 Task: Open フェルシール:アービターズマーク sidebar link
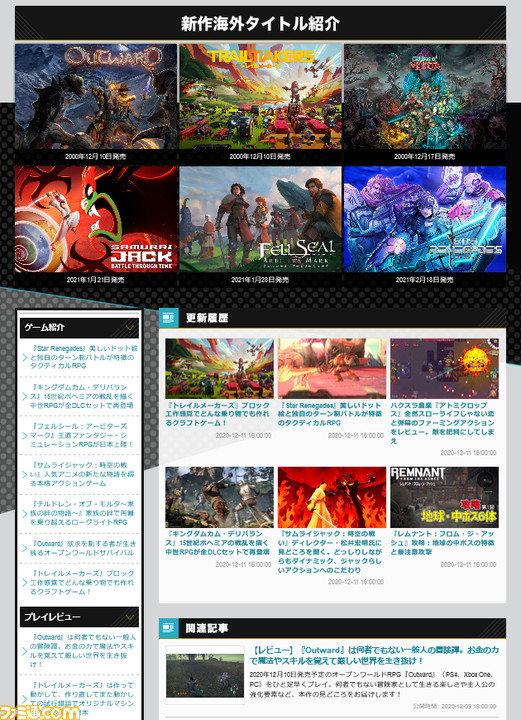[x=82, y=435]
